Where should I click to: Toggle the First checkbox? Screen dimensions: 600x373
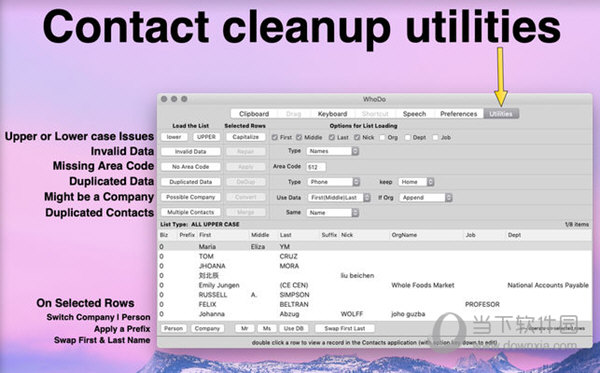[274, 137]
